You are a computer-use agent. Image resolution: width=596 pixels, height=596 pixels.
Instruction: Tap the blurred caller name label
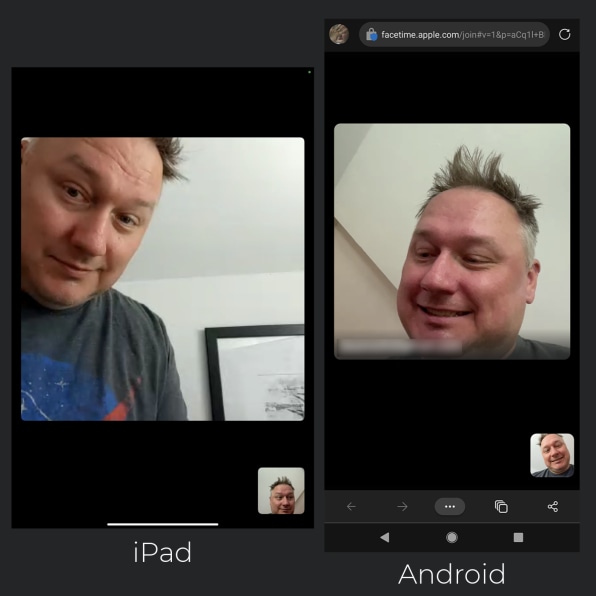pos(399,347)
